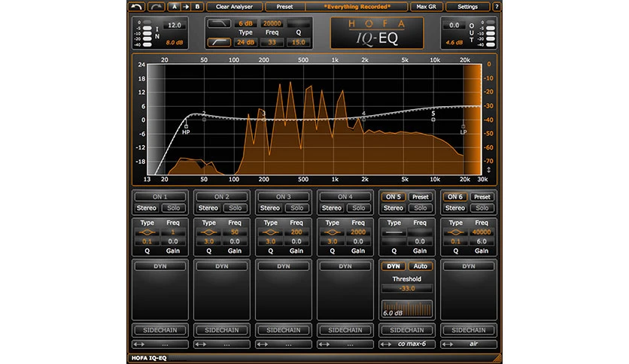Solo band 1
The height and width of the screenshot is (364, 629).
[173, 208]
